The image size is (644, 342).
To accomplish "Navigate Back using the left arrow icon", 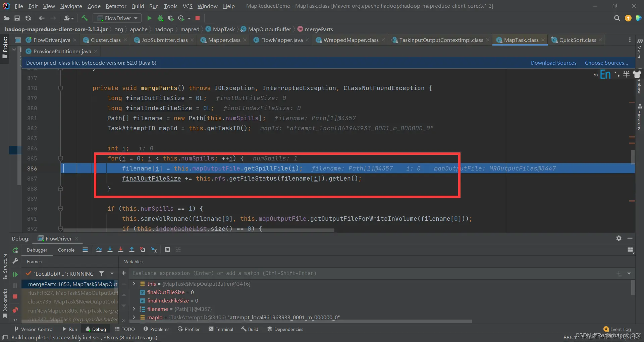I will click(42, 18).
